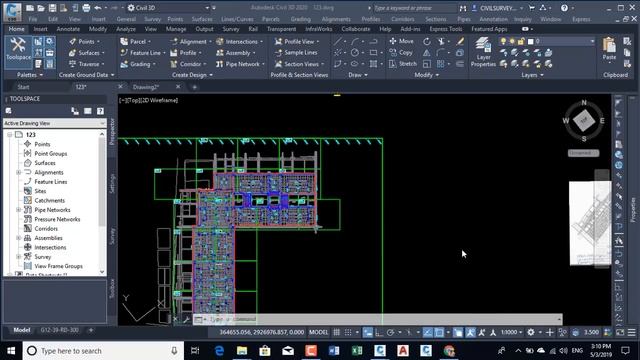Click Sample Lines tool

coord(296,53)
